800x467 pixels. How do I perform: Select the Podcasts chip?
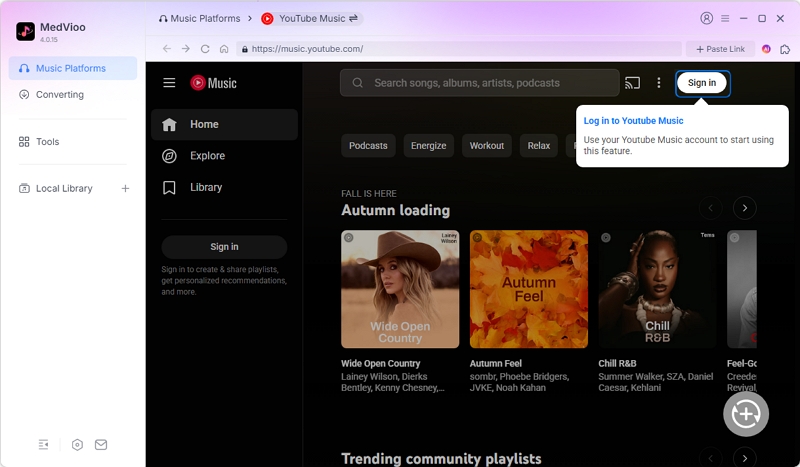coord(368,145)
